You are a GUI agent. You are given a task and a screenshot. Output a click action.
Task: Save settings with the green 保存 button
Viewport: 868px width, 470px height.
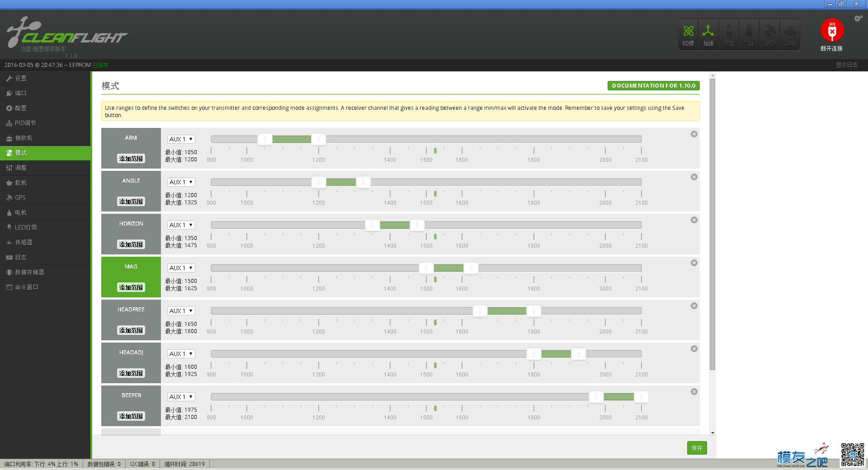pos(697,448)
